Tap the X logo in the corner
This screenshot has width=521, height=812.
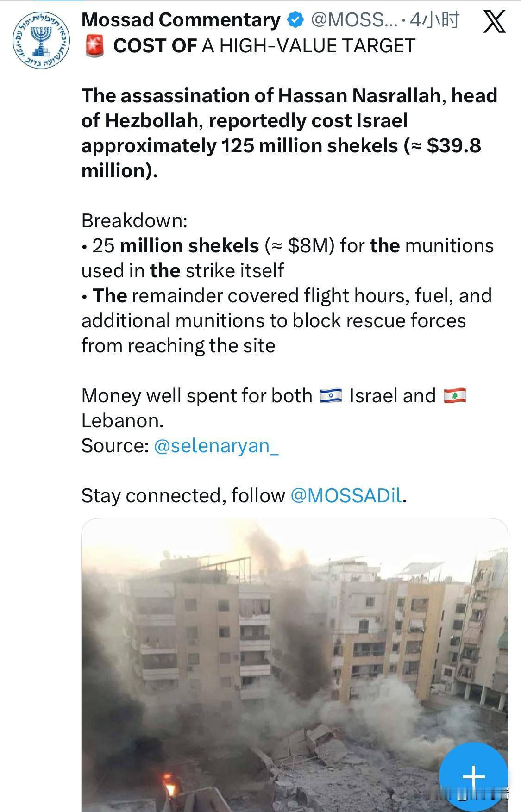pyautogui.click(x=494, y=22)
